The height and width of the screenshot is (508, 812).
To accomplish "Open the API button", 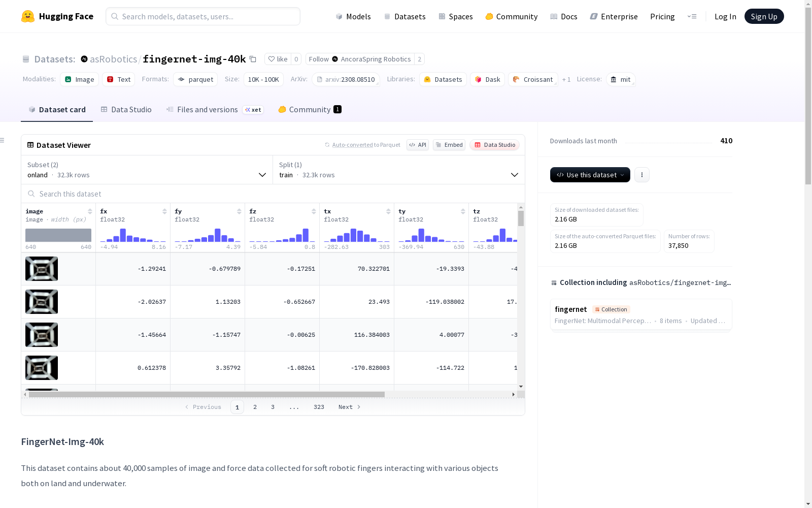I will pyautogui.click(x=418, y=145).
